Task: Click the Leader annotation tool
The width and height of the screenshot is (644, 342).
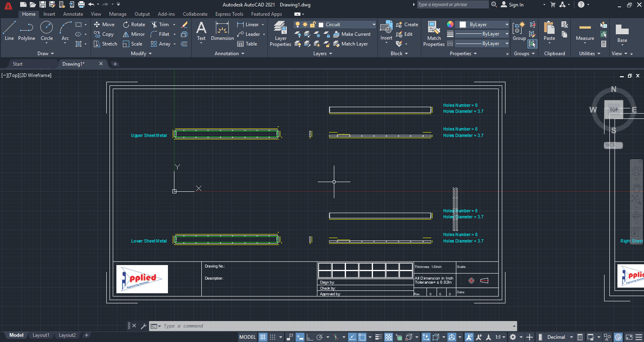Action: [248, 34]
